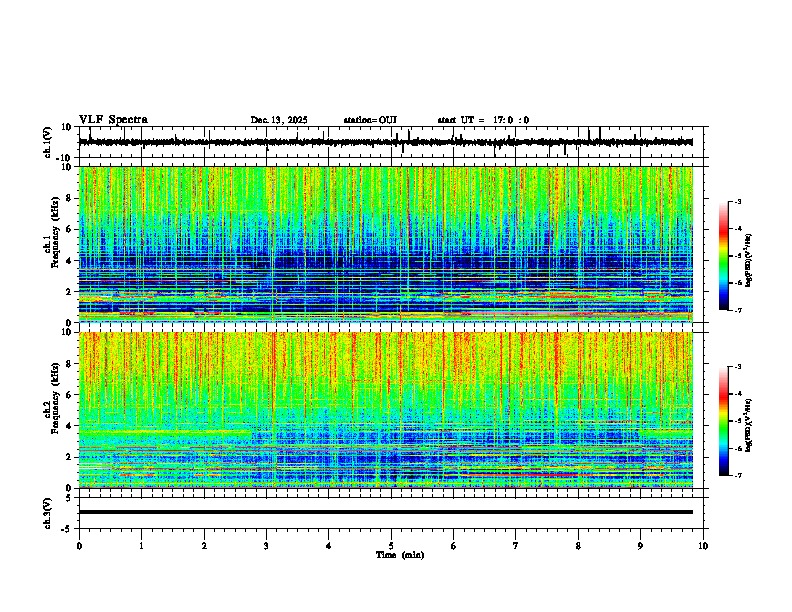The image size is (792, 612).
Task: Click the "-7" label on ch.2 color bar
Action: click(737, 475)
